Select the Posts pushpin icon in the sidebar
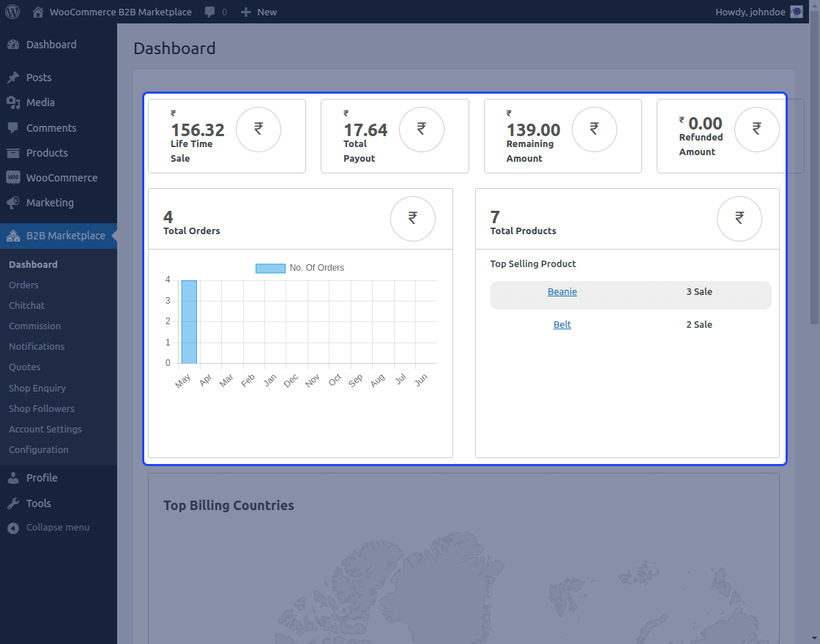 point(13,77)
